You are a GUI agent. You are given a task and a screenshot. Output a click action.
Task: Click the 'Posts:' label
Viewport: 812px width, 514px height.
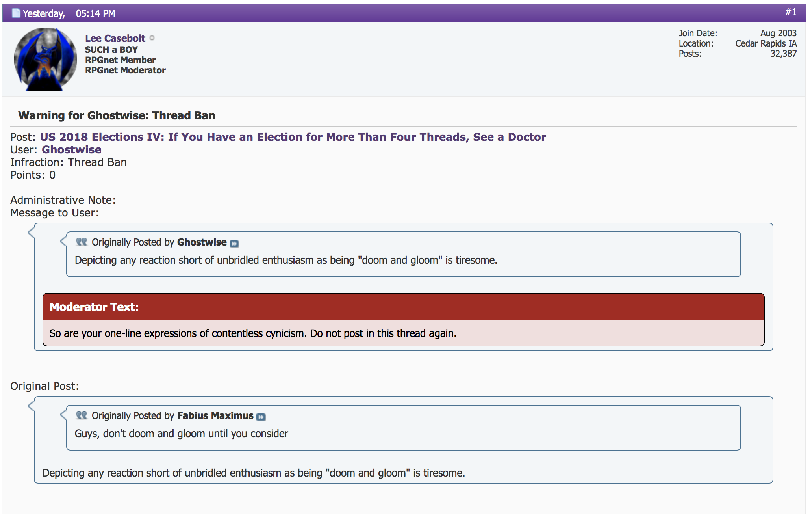(690, 54)
